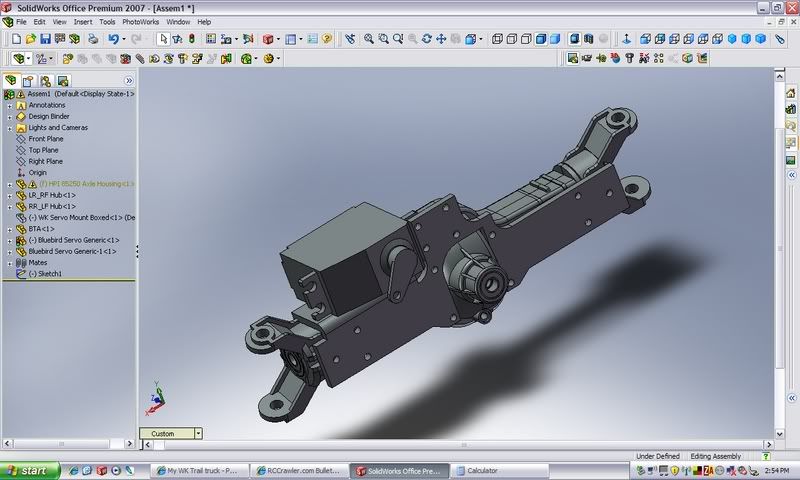Expand the Mates folder

(x=9, y=263)
